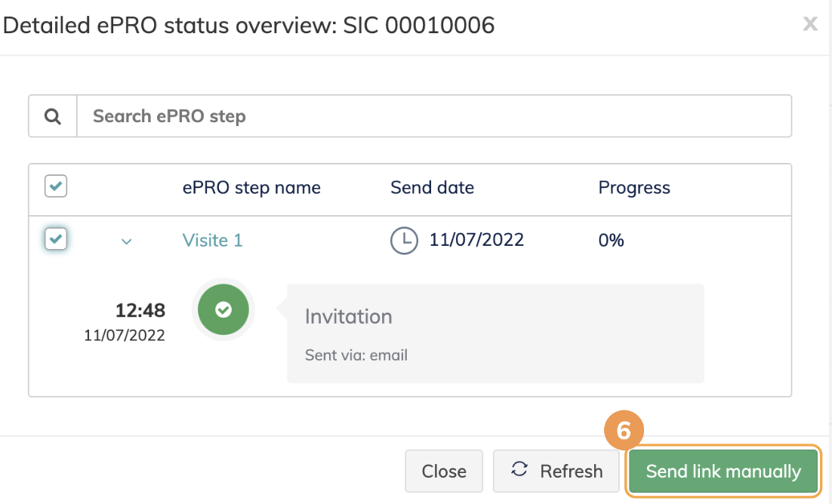The width and height of the screenshot is (832, 504).
Task: Toggle the select-all checkbox in table header
Action: pyautogui.click(x=56, y=186)
